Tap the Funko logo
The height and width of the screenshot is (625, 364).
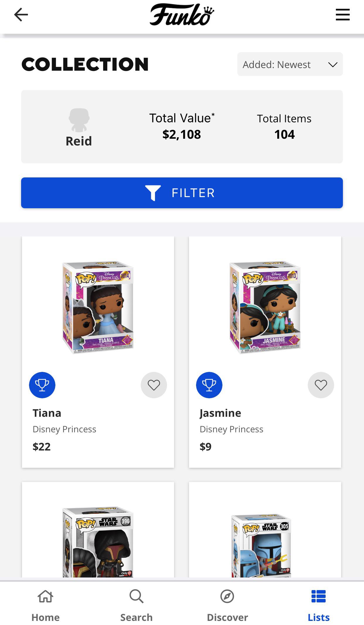click(x=182, y=15)
